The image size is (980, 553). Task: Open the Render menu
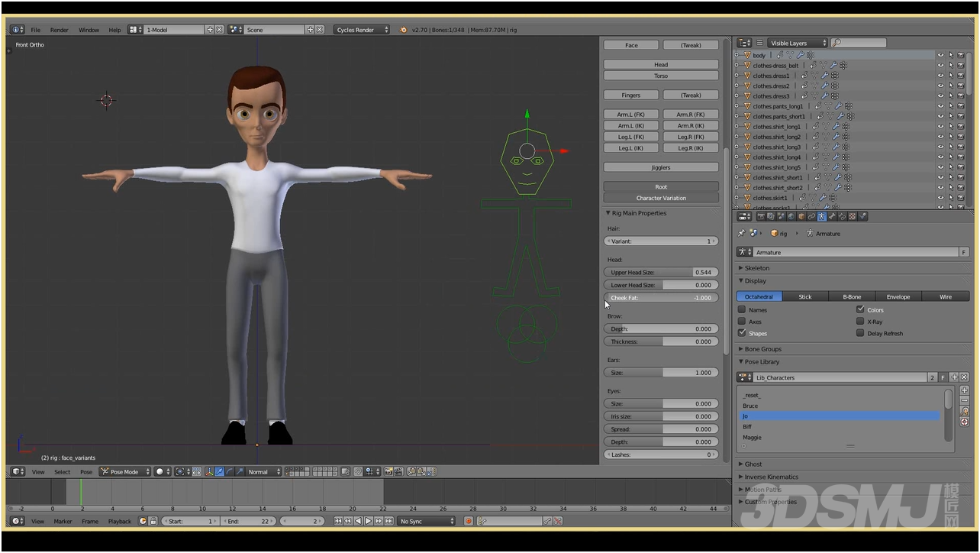pos(59,30)
